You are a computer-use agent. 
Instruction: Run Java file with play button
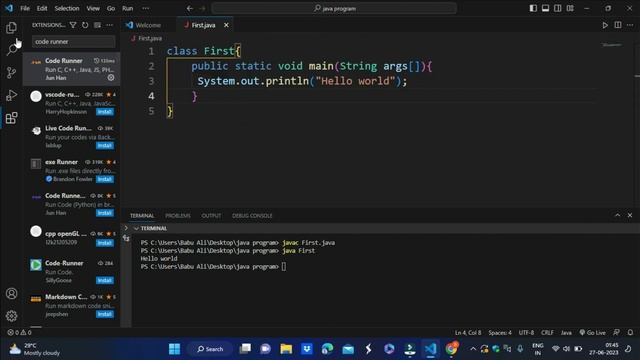[x=605, y=25]
